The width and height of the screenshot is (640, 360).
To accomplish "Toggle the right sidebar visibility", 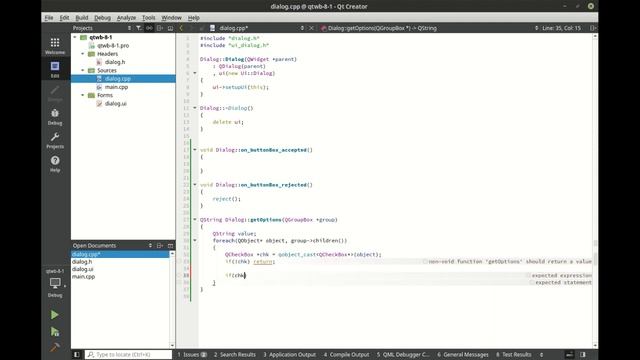I will click(x=583, y=354).
